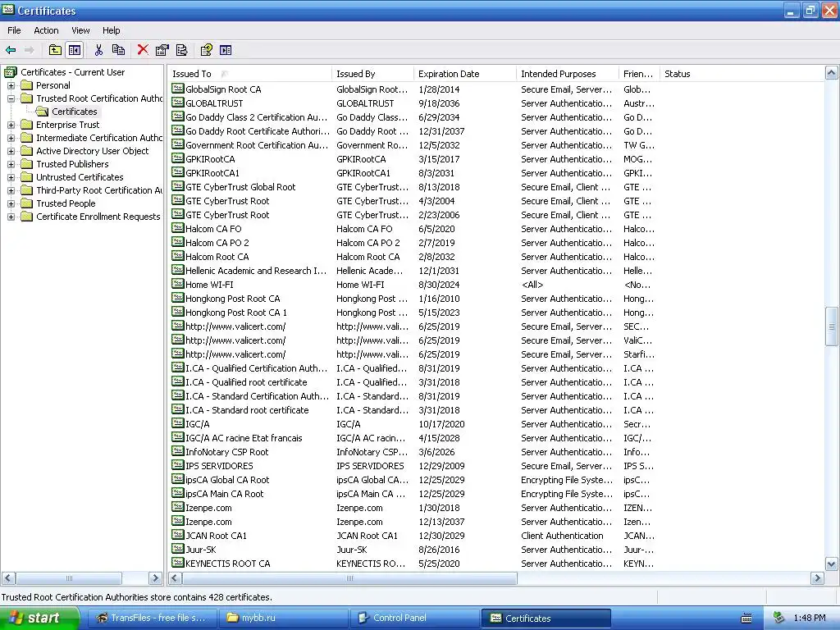This screenshot has width=840, height=630.
Task: Click list horizontal scrollbar right arrow
Action: point(817,577)
